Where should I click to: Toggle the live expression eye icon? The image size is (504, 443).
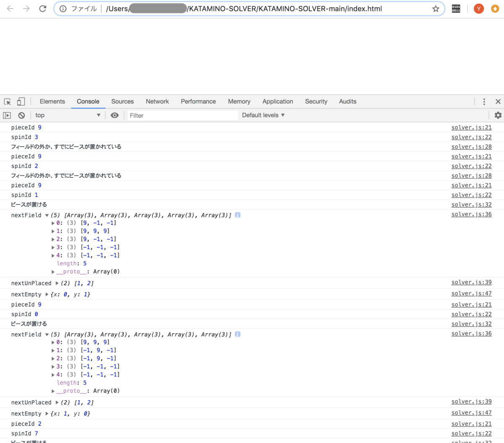[x=114, y=115]
